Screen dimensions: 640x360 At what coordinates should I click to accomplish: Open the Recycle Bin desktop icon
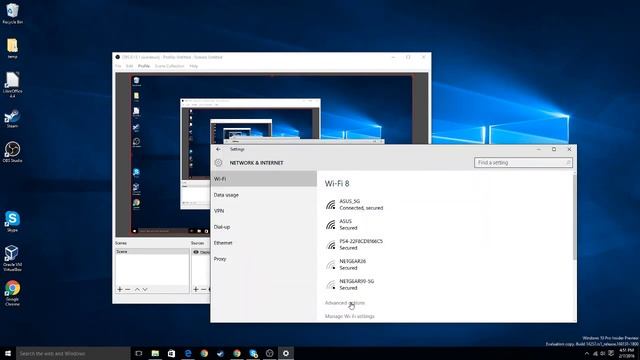pos(12,13)
